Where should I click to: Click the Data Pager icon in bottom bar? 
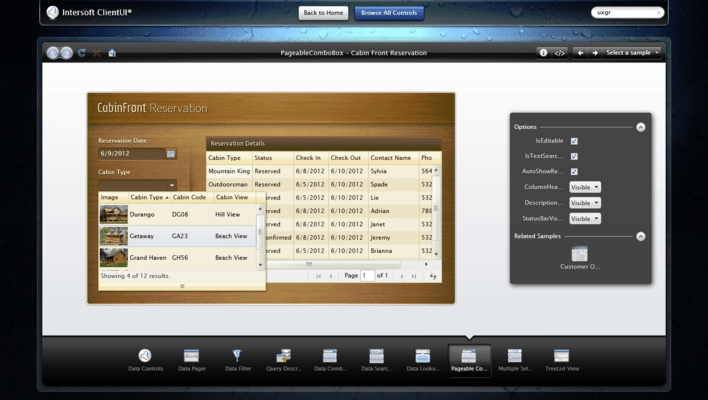(x=191, y=357)
